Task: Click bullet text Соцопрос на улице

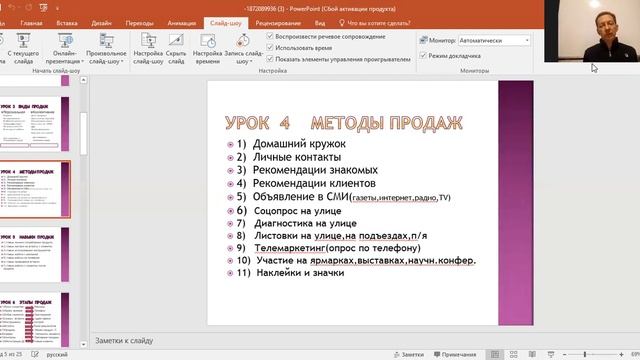Action: click(x=298, y=211)
